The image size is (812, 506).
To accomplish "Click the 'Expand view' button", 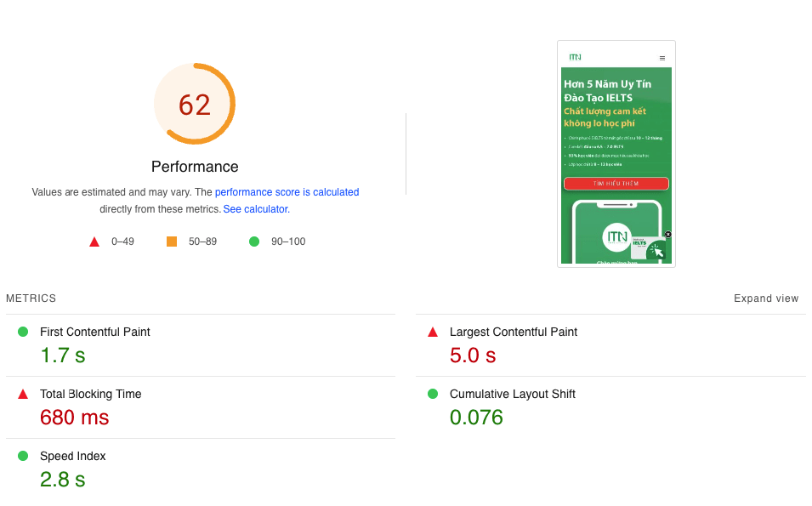I will click(766, 298).
